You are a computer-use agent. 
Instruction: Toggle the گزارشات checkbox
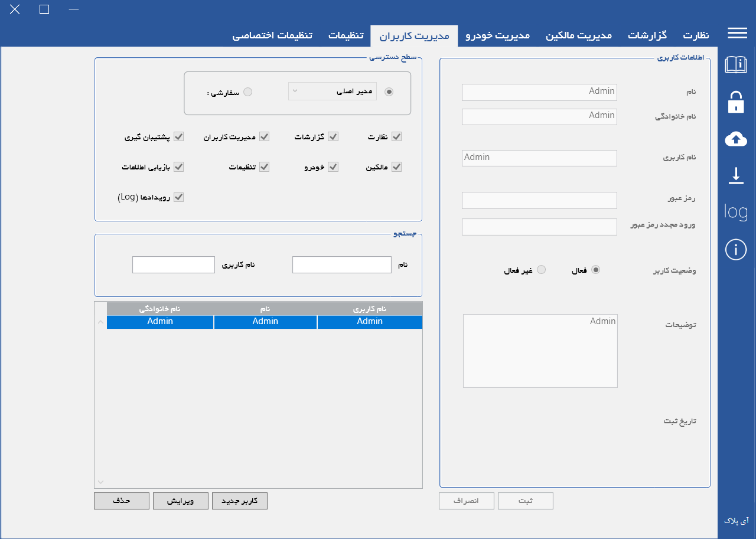333,136
